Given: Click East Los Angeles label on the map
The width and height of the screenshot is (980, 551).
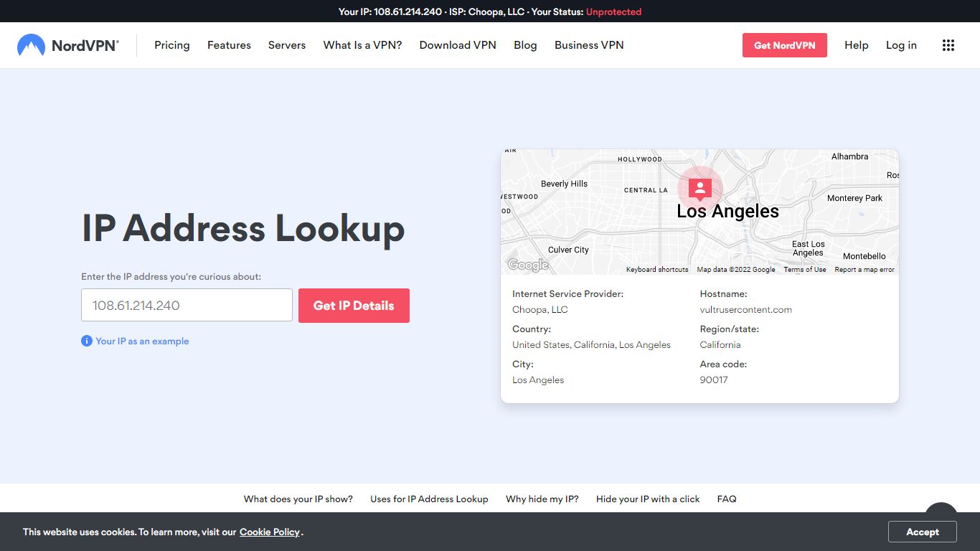Looking at the screenshot, I should tap(808, 248).
